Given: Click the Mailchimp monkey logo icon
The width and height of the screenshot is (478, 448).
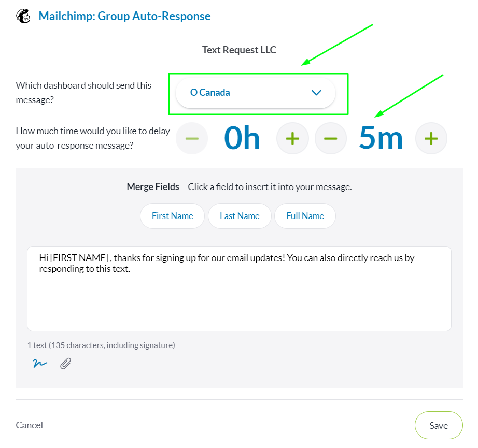Looking at the screenshot, I should (23, 16).
